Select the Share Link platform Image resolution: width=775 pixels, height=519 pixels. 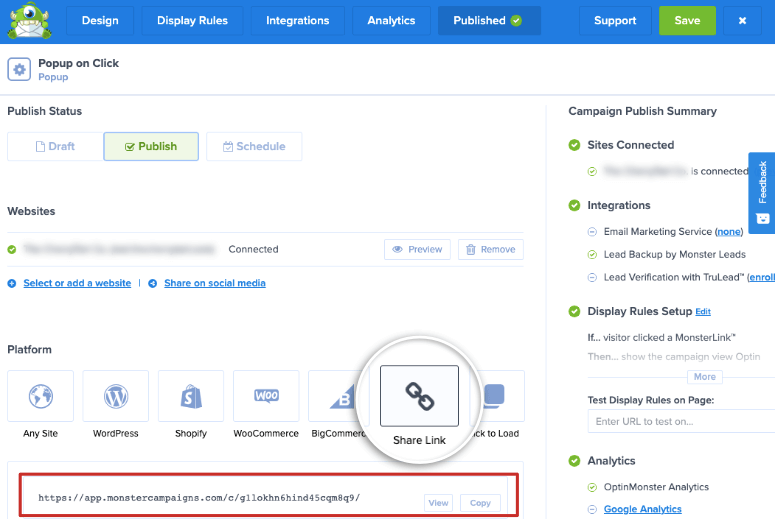(419, 396)
